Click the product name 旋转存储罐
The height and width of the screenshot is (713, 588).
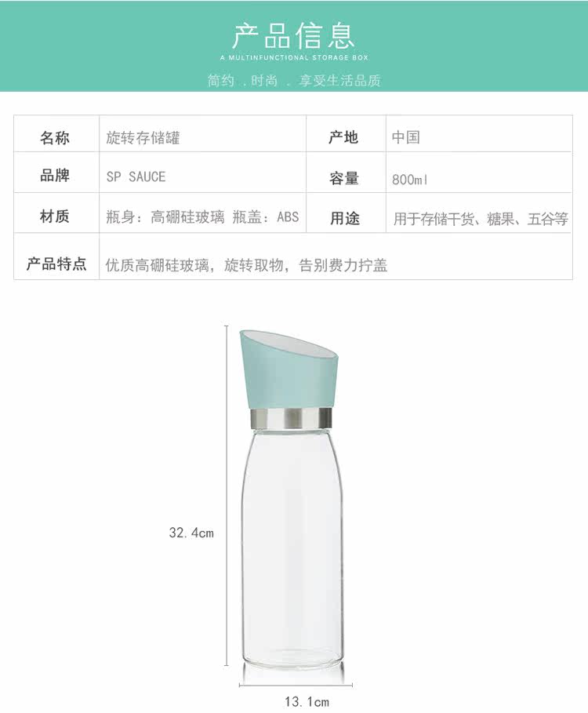tap(143, 137)
